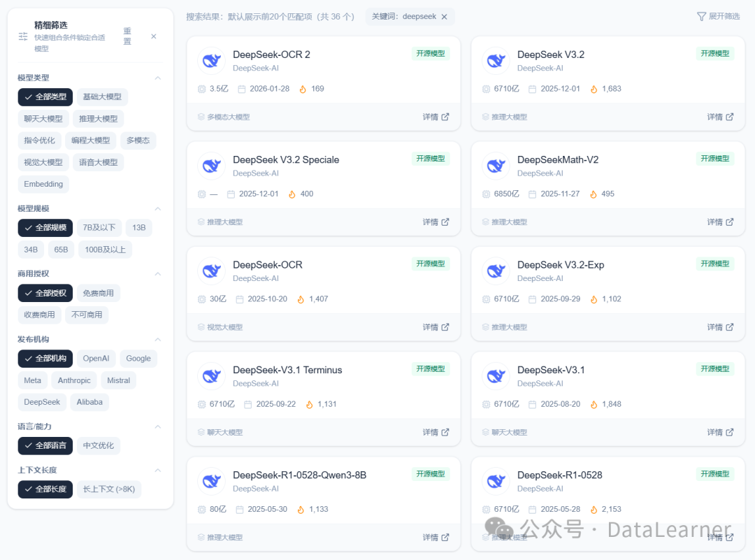Click the stacked-layers icon before 多模态大模型 tag
This screenshot has width=755, height=560.
click(x=200, y=117)
